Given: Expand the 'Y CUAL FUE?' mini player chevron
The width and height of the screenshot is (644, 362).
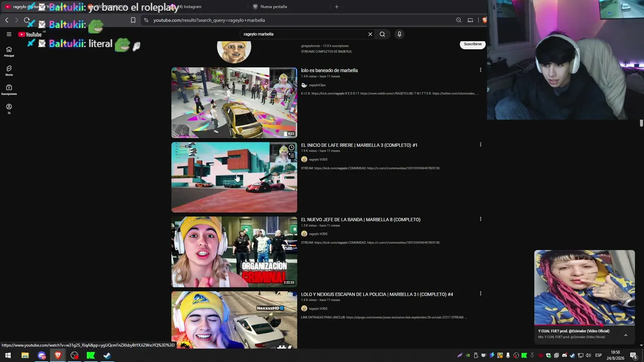Looking at the screenshot, I should (626, 335).
